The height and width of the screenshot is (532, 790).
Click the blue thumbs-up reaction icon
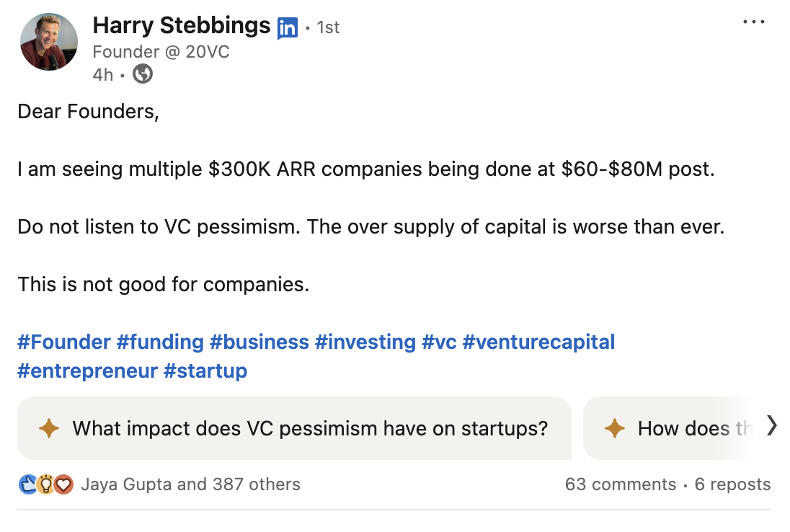[26, 484]
